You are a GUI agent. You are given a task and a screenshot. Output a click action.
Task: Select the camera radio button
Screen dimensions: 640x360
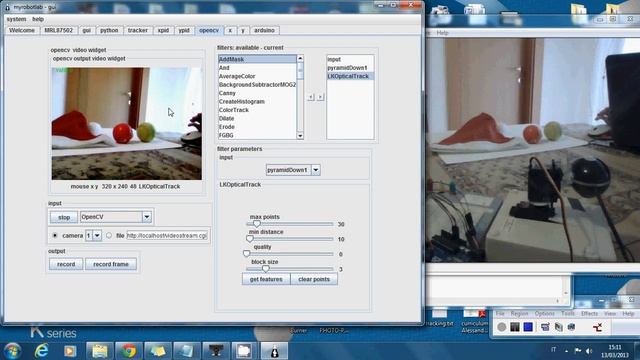pyautogui.click(x=55, y=236)
